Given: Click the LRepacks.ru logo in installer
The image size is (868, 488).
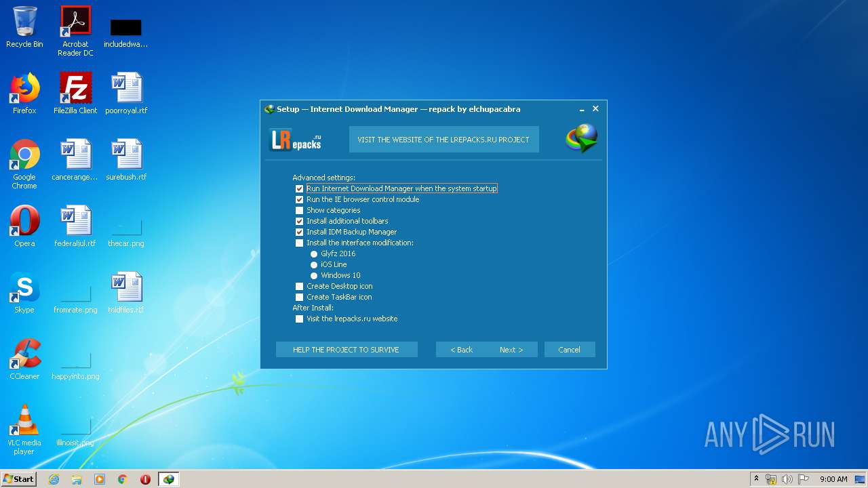Looking at the screenshot, I should pos(296,139).
